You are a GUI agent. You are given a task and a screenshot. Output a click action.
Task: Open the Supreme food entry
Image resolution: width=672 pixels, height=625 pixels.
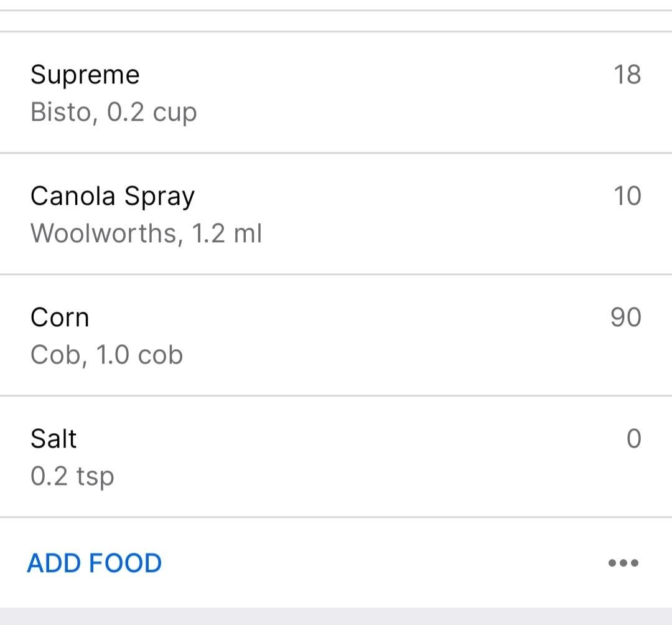click(336, 92)
